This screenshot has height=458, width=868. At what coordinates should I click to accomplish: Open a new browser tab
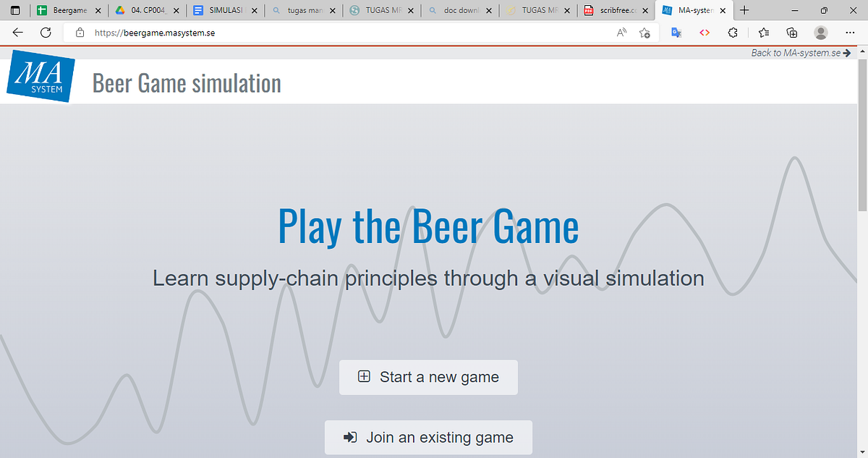[x=744, y=11]
